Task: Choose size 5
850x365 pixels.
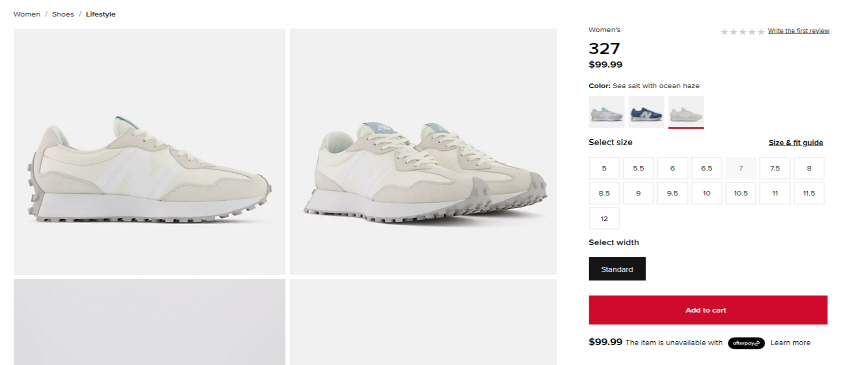Action: [x=604, y=168]
